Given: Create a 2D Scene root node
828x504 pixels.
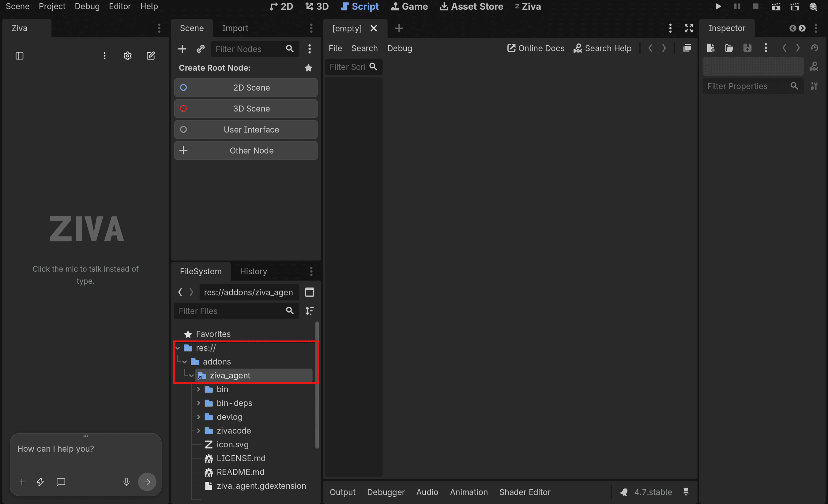Looking at the screenshot, I should [246, 88].
